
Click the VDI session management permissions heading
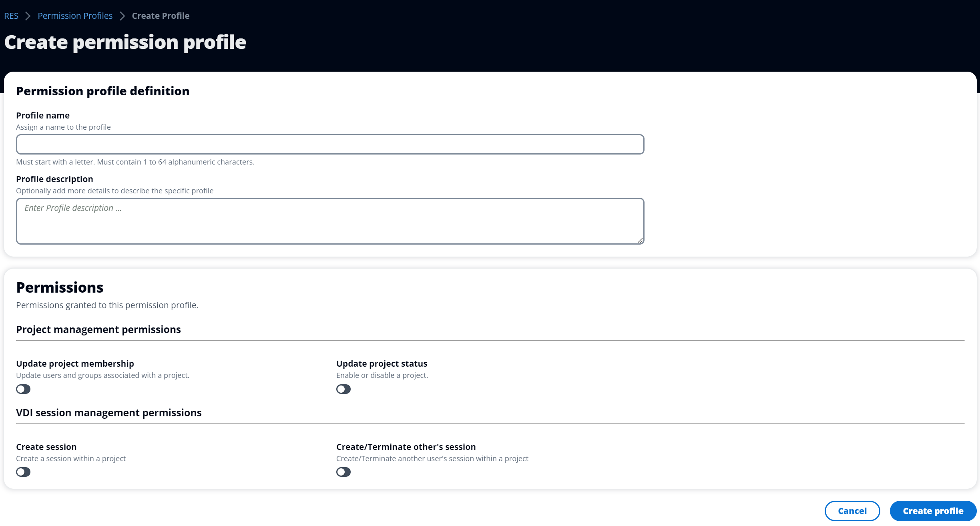point(109,413)
